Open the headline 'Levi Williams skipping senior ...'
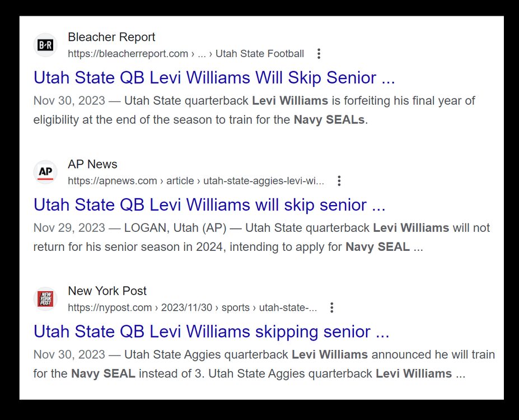 tap(211, 332)
